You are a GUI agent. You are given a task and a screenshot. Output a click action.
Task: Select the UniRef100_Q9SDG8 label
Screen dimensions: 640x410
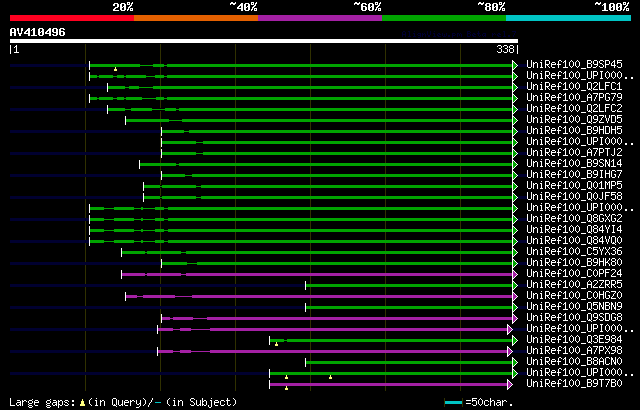pyautogui.click(x=574, y=317)
